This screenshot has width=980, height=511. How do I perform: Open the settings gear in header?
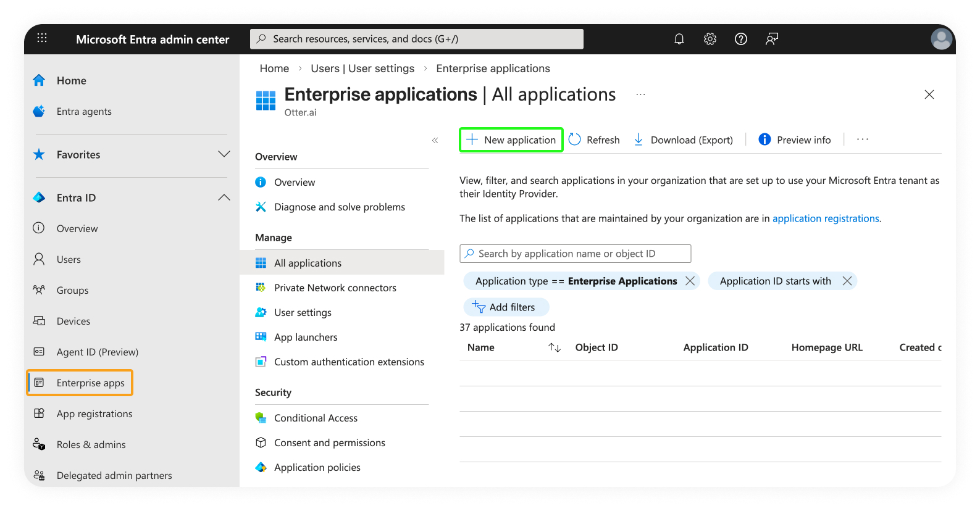(x=710, y=39)
